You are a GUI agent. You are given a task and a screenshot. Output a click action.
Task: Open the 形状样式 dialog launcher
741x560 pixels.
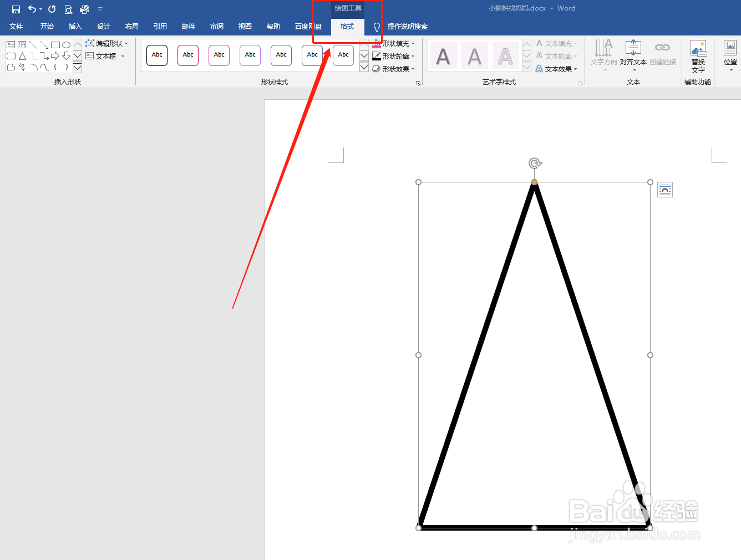tap(418, 83)
